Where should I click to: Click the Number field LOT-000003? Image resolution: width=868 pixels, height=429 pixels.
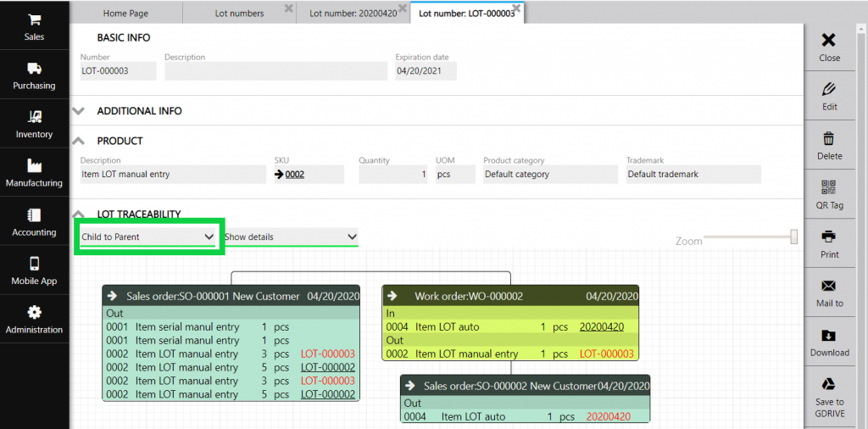pyautogui.click(x=119, y=71)
